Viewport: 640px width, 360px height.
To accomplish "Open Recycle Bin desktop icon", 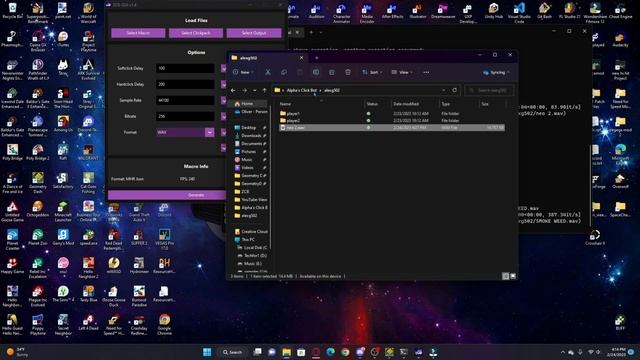I will [x=12, y=11].
